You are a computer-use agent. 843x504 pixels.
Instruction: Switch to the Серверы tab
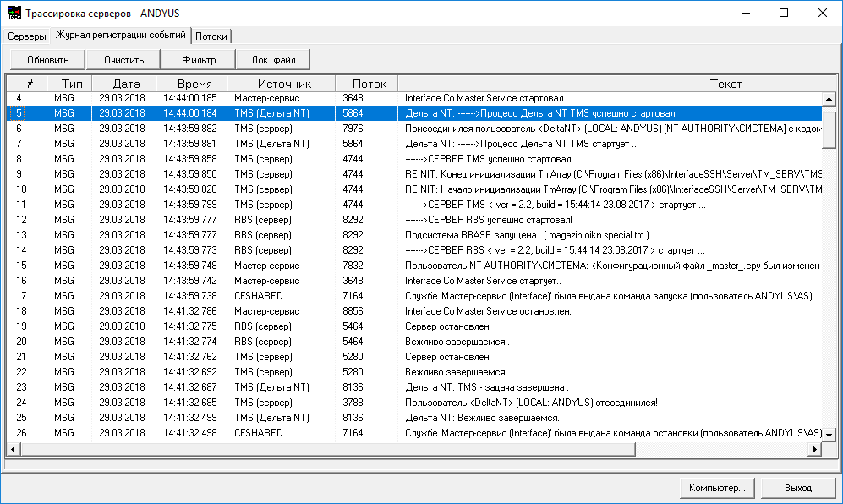click(27, 36)
